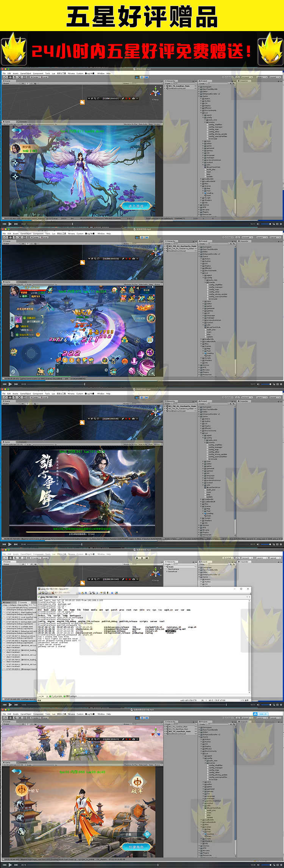Skip to next track under winged fairy screenshot

(16, 224)
